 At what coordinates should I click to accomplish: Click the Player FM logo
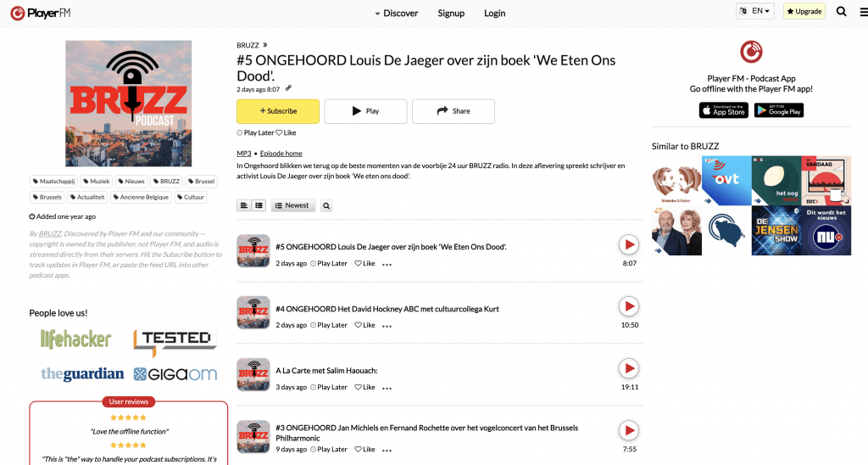pos(41,13)
